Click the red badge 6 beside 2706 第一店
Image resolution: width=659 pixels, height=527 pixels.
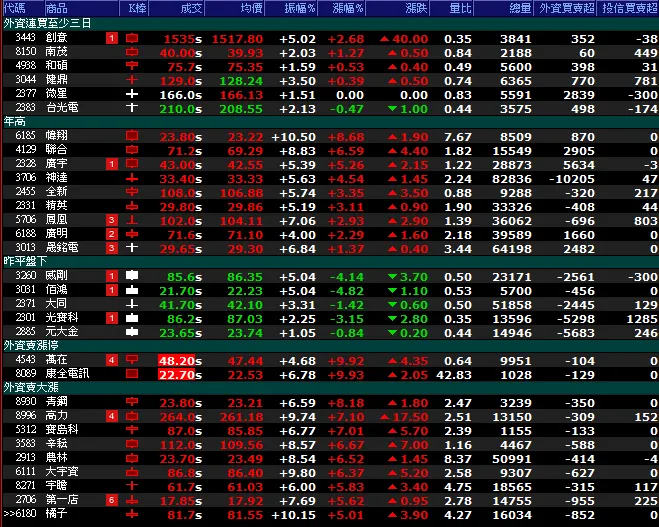pyautogui.click(x=112, y=501)
